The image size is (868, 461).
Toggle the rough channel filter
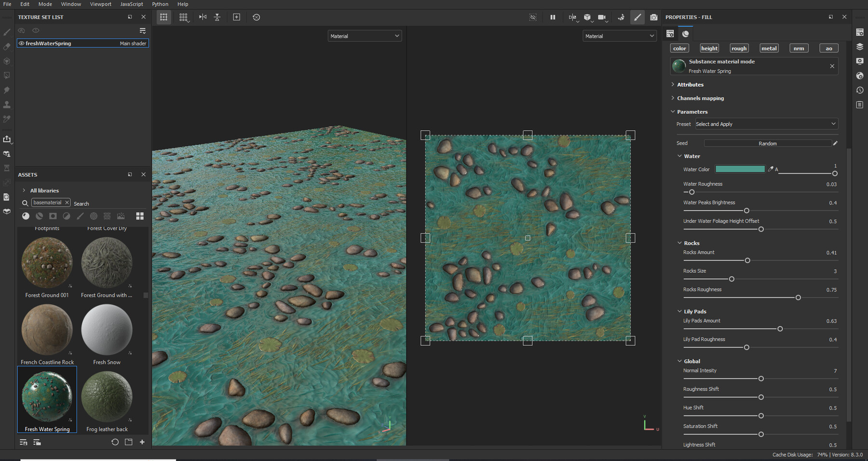(x=739, y=48)
